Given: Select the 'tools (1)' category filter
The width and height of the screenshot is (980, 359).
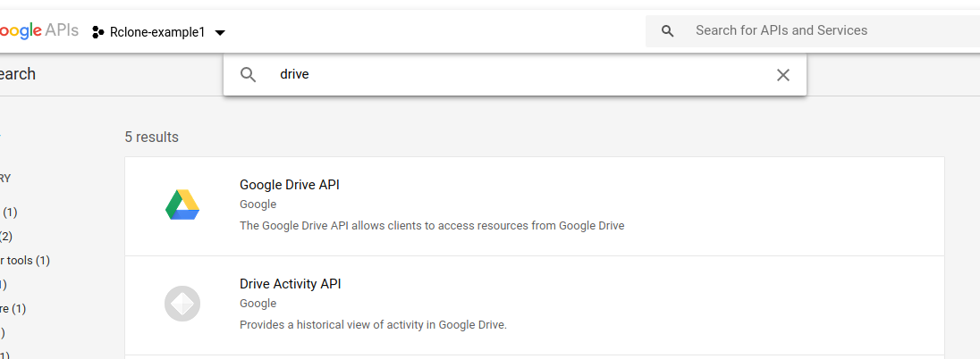Looking at the screenshot, I should pos(25,261).
